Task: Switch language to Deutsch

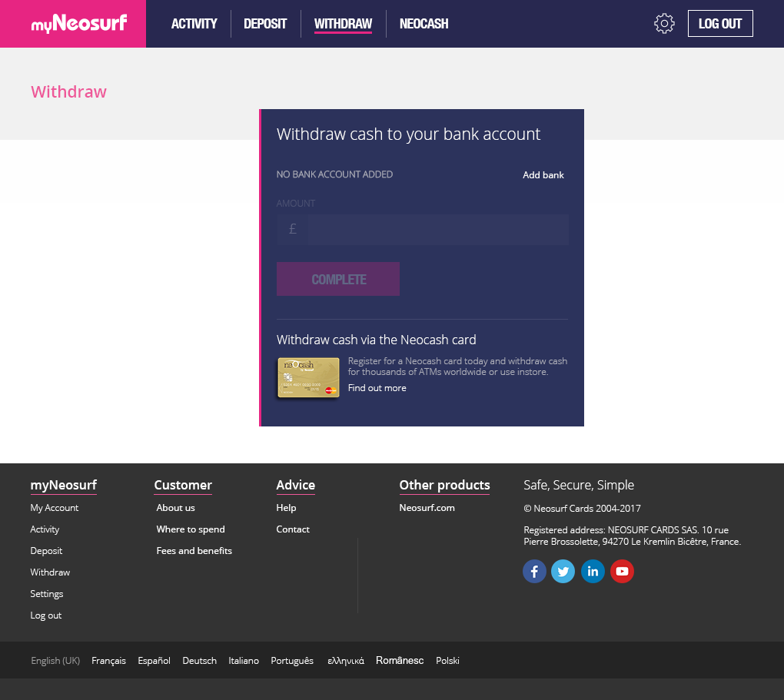Action: click(x=200, y=661)
